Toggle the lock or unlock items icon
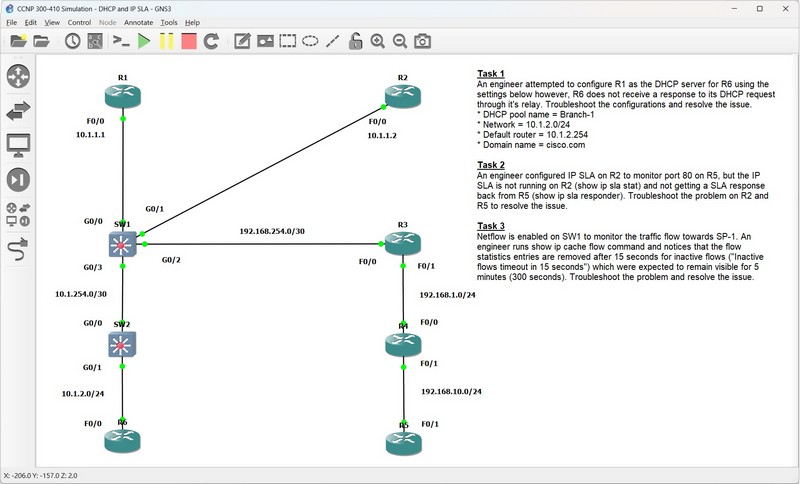This screenshot has height=484, width=800. pyautogui.click(x=355, y=41)
